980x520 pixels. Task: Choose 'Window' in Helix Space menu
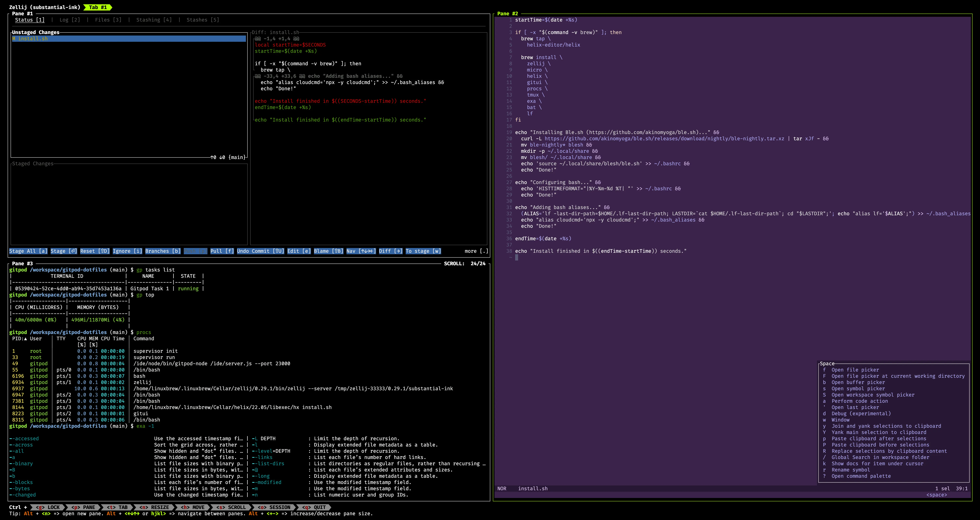(x=836, y=420)
